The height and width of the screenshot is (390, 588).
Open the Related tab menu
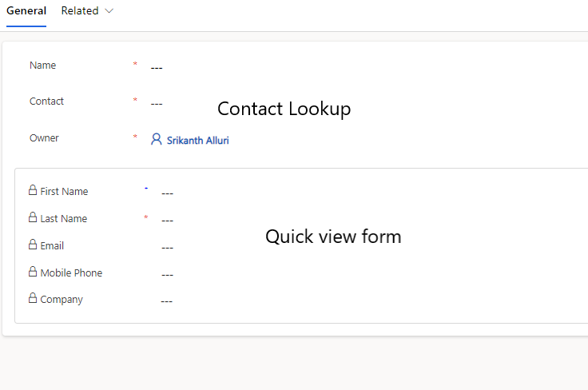coord(80,11)
